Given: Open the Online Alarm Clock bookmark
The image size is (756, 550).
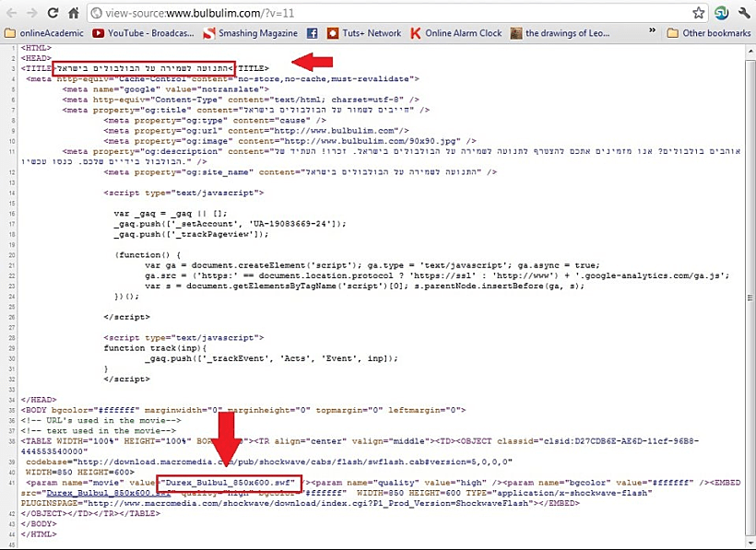Looking at the screenshot, I should click(456, 33).
